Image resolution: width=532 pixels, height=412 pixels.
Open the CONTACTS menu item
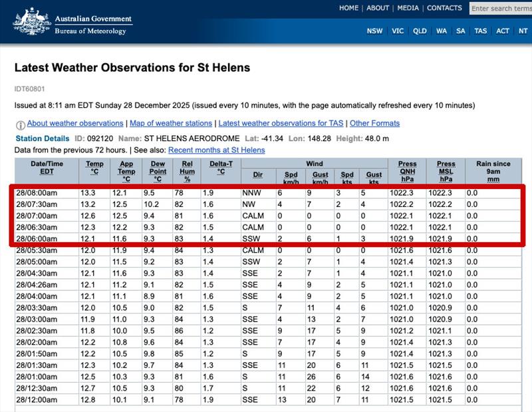click(444, 8)
